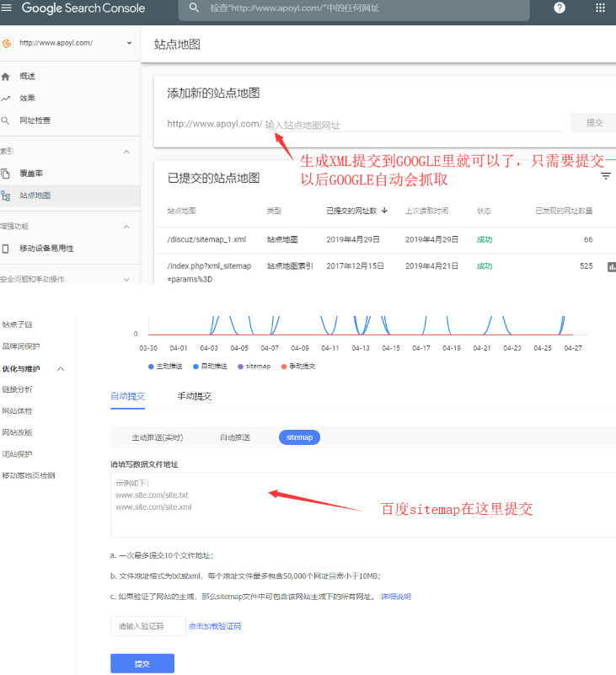Click the 站点地图 column header
This screenshot has width=616, height=675.
point(181,211)
